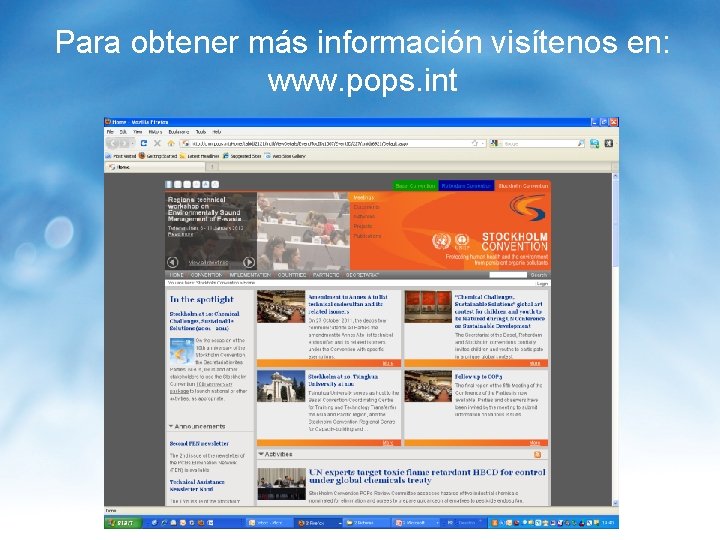
Task: Open a new tab with plus button
Action: pyautogui.click(x=212, y=167)
